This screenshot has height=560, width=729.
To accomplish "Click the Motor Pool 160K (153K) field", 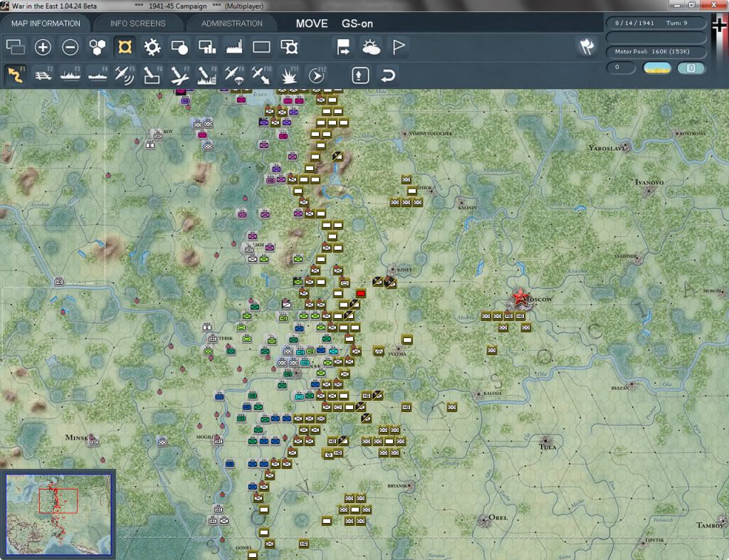I will tap(656, 51).
